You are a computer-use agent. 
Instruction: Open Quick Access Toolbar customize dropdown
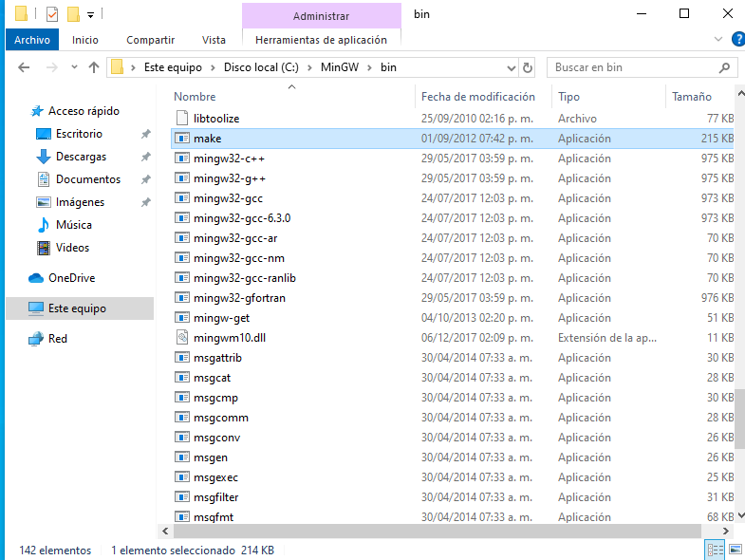tap(90, 15)
